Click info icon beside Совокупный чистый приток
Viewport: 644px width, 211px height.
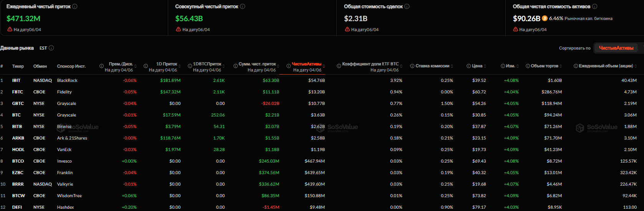243,7
